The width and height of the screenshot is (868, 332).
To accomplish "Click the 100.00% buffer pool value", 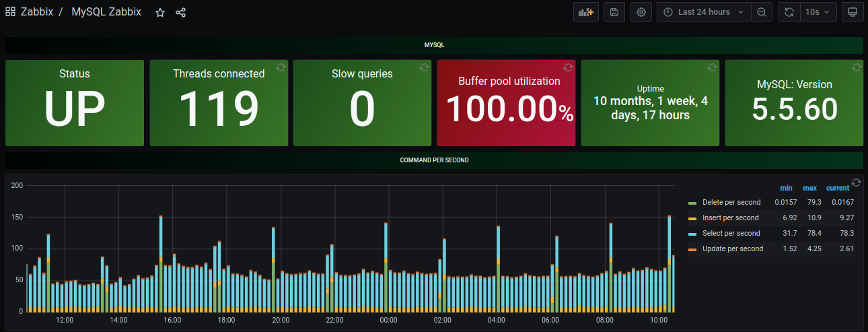I will click(510, 109).
